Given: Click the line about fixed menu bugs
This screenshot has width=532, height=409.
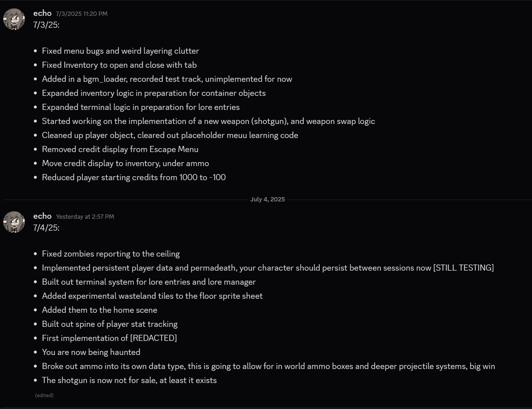Looking at the screenshot, I should tap(120, 51).
